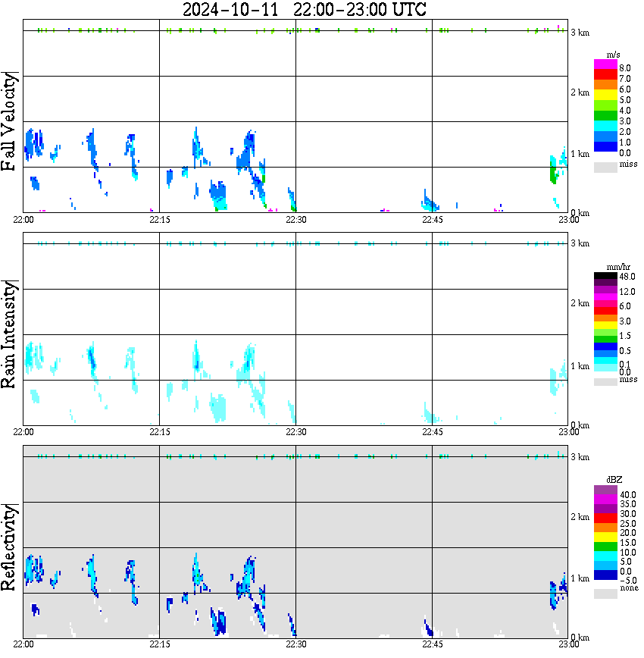This screenshot has width=644, height=658.
Task: Click the 'Reflectivity' vertical axis label
Action: tap(9, 547)
